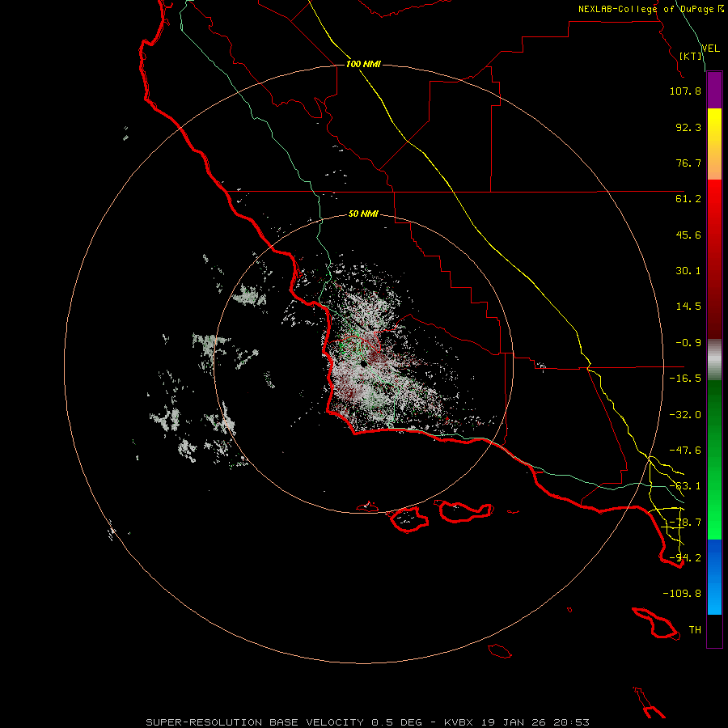Select the -32.0 legend value
The image size is (728, 728).
[685, 415]
